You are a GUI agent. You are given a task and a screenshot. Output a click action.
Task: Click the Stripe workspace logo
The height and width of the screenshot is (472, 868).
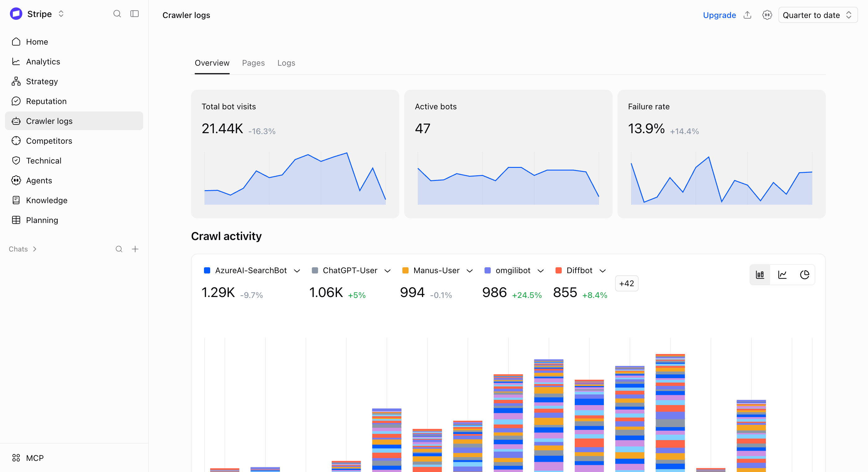(16, 14)
